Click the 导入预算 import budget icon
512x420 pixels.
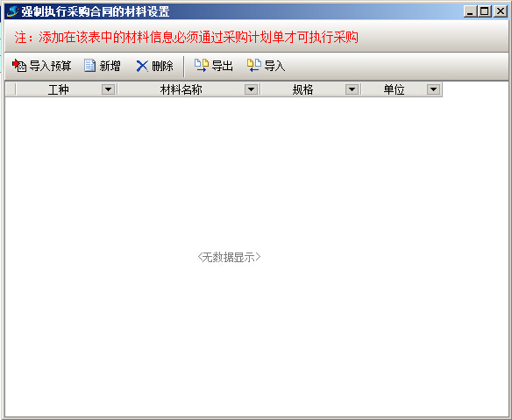pos(19,66)
